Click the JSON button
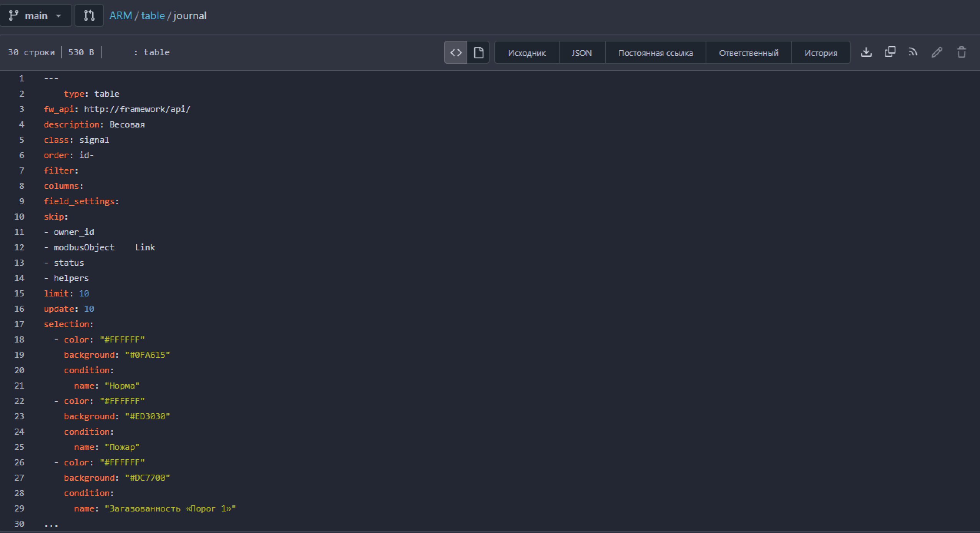 pyautogui.click(x=581, y=53)
